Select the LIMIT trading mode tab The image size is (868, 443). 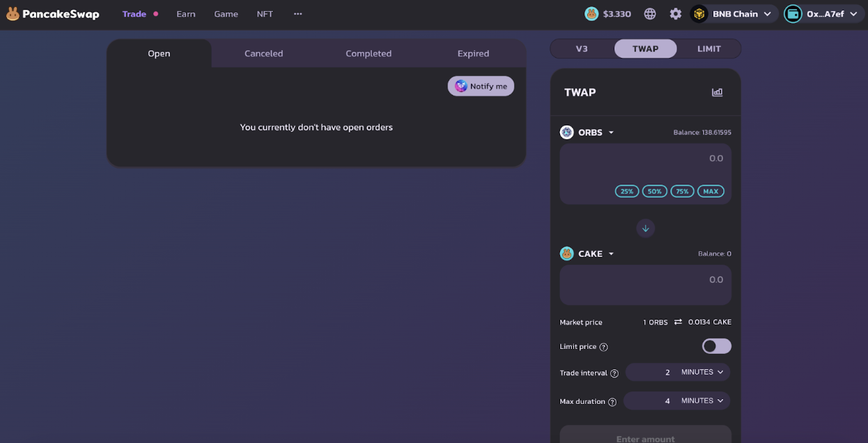coord(708,48)
